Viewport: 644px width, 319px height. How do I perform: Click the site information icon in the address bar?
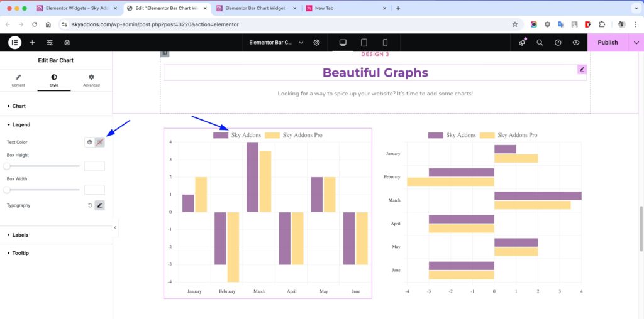64,24
